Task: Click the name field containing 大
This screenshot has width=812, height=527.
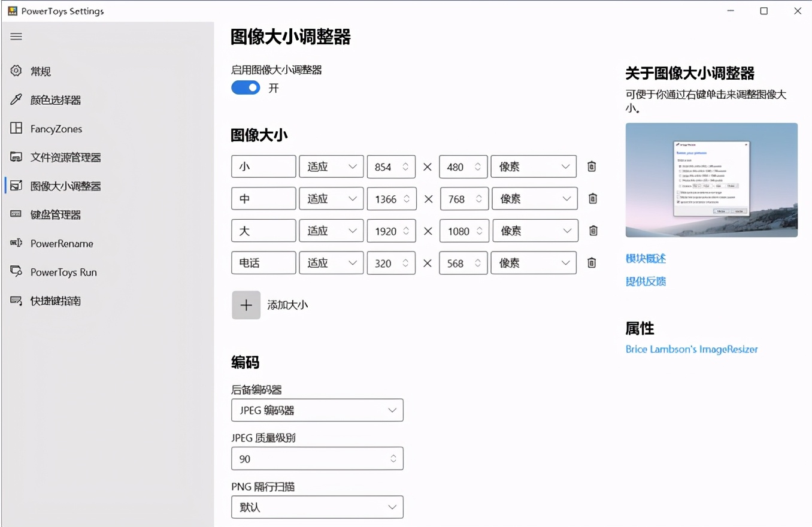Action: pyautogui.click(x=263, y=231)
